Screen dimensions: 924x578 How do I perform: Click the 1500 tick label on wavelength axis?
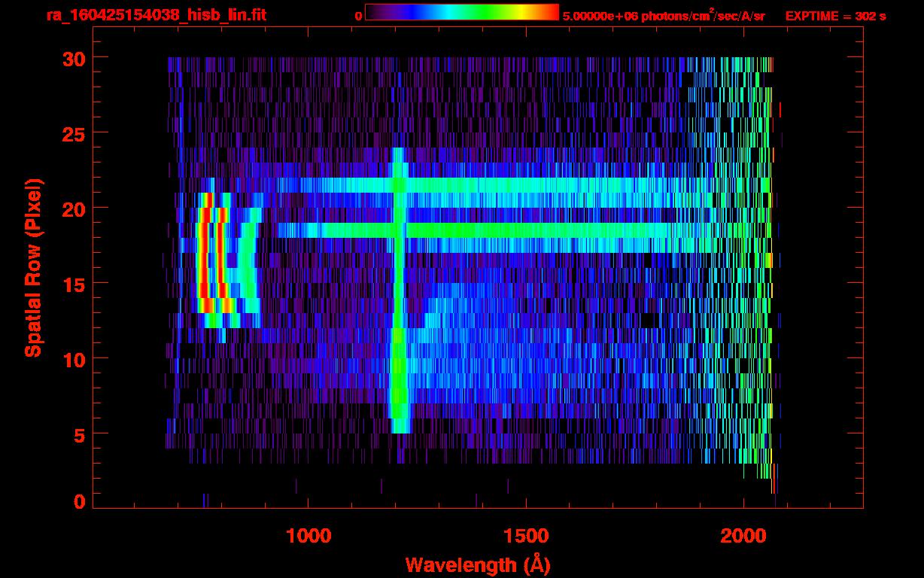click(x=526, y=535)
